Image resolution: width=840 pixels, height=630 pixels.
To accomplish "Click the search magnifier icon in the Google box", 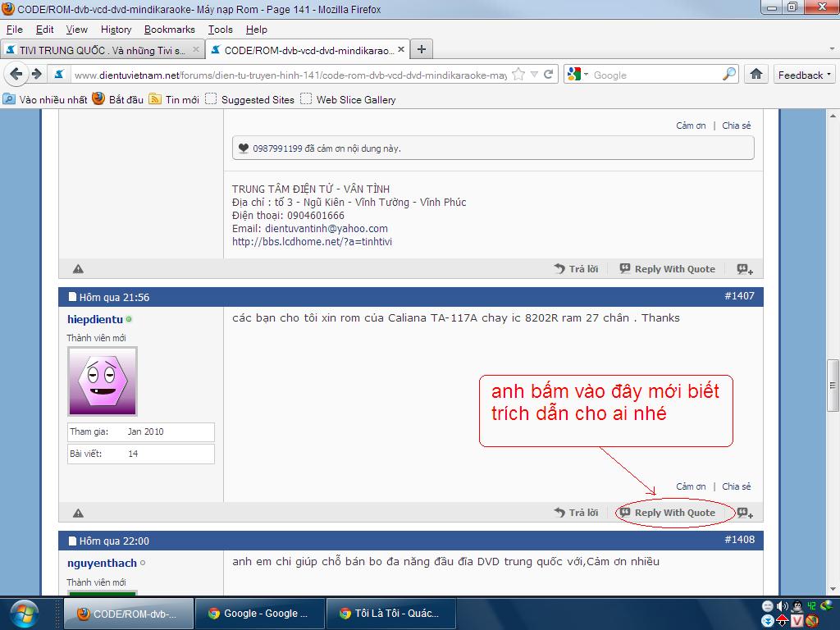I will tap(729, 75).
